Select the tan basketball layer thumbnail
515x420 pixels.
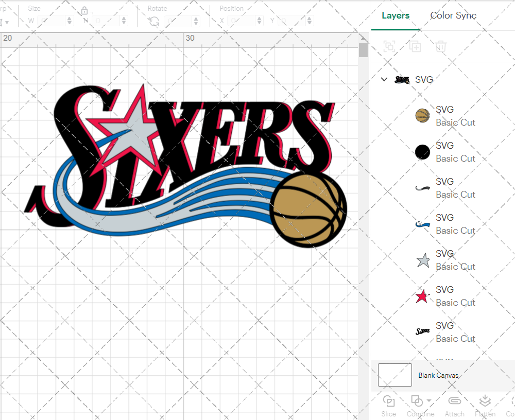[x=422, y=116]
